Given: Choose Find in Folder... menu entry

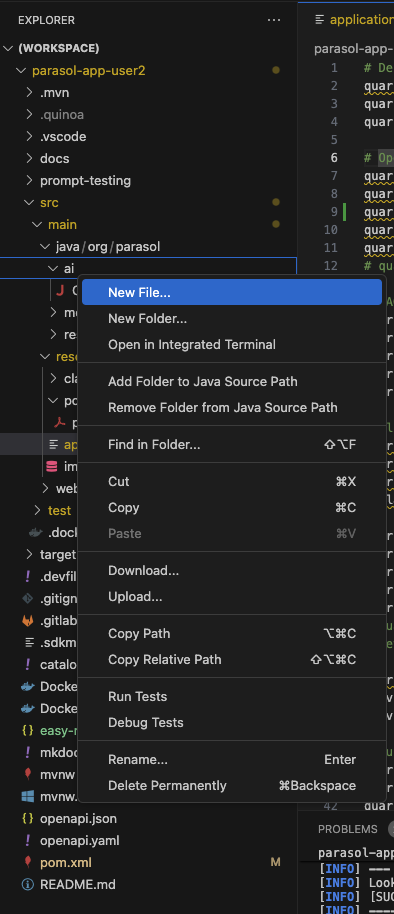Looking at the screenshot, I should pyautogui.click(x=232, y=445).
